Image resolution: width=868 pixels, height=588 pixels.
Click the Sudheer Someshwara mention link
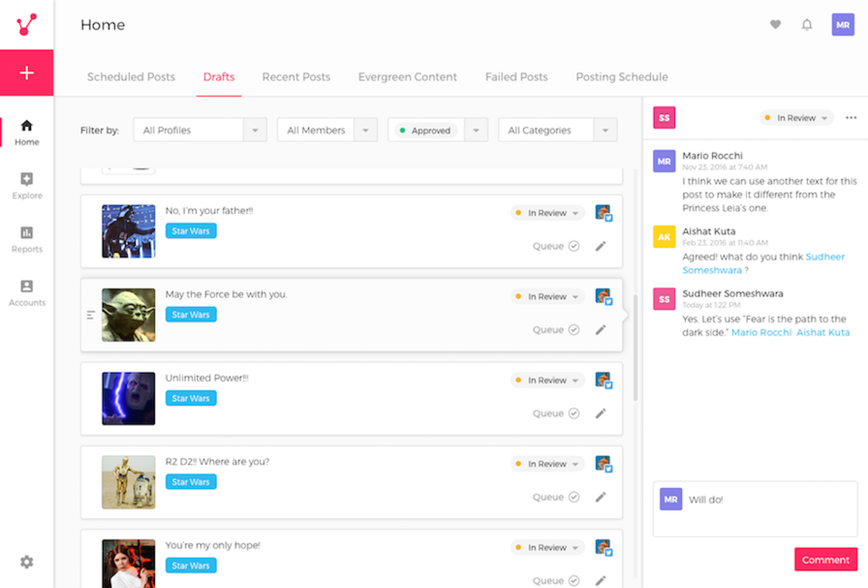[x=763, y=263]
